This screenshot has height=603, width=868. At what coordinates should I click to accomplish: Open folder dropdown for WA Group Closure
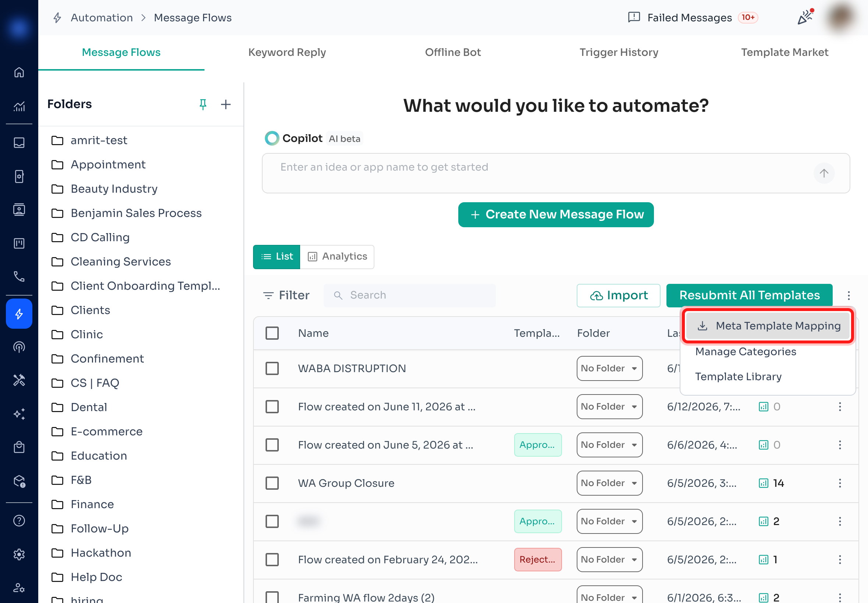[609, 483]
